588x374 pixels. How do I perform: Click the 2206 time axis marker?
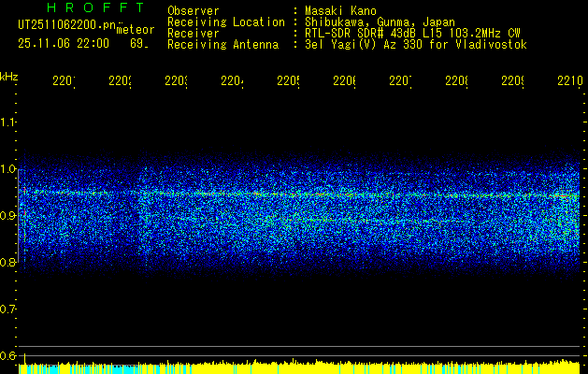[344, 81]
